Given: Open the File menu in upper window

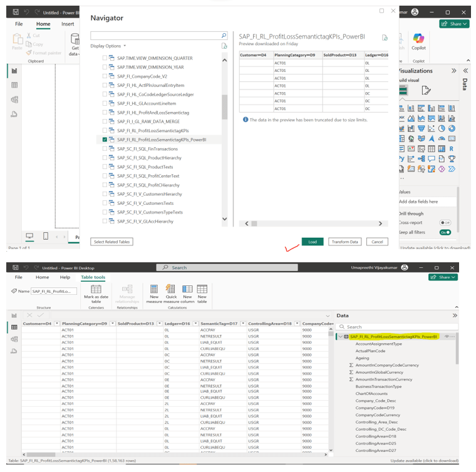Looking at the screenshot, I should point(19,24).
